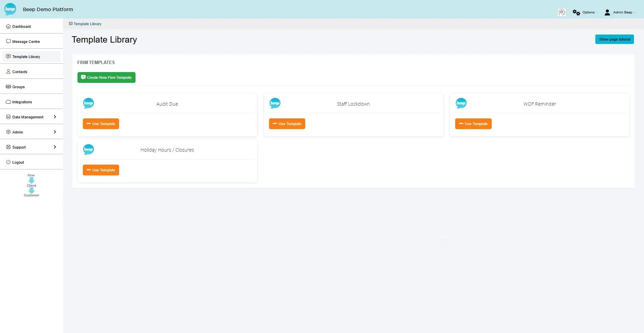Click the AI head icon in the top bar
The width and height of the screenshot is (644, 333).
pyautogui.click(x=562, y=12)
